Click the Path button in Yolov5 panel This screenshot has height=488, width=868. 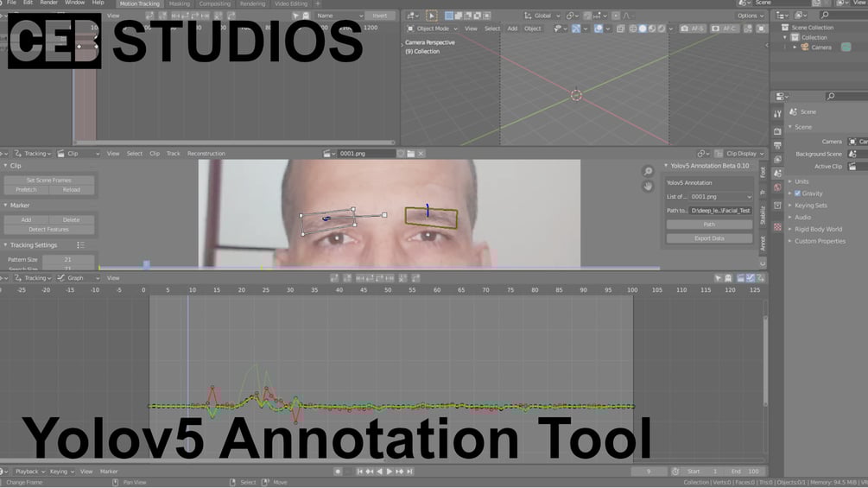(709, 225)
